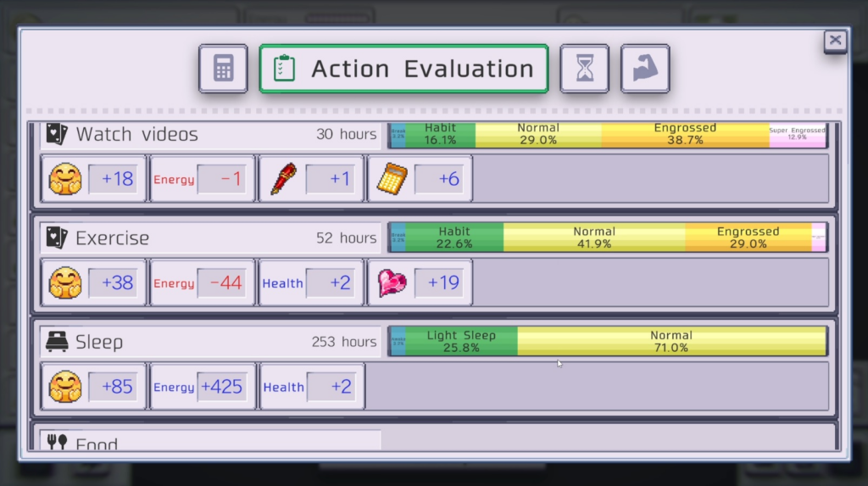Image resolution: width=868 pixels, height=486 pixels.
Task: Click the happy face icon for Exercise
Action: [65, 282]
